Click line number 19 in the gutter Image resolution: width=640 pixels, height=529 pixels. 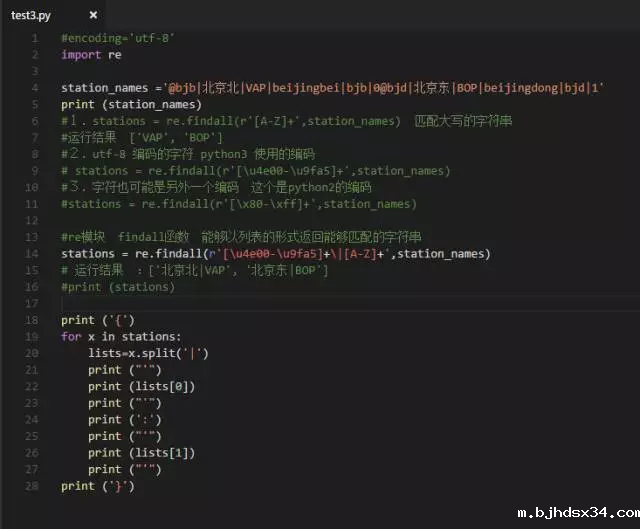tap(35, 337)
